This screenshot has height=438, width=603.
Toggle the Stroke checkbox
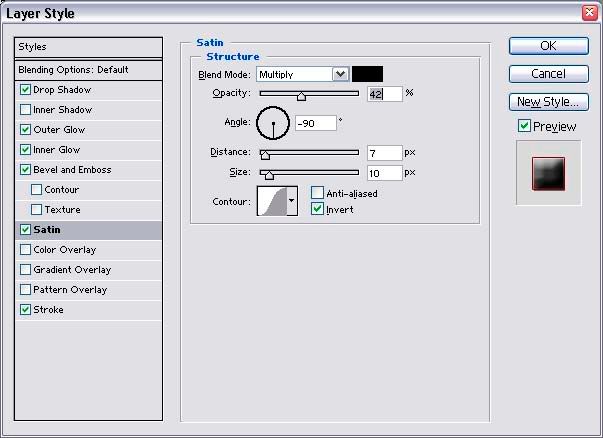coord(25,310)
